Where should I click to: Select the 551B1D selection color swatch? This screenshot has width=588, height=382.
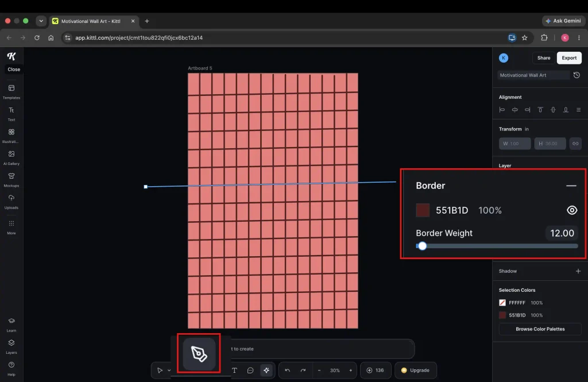point(502,315)
